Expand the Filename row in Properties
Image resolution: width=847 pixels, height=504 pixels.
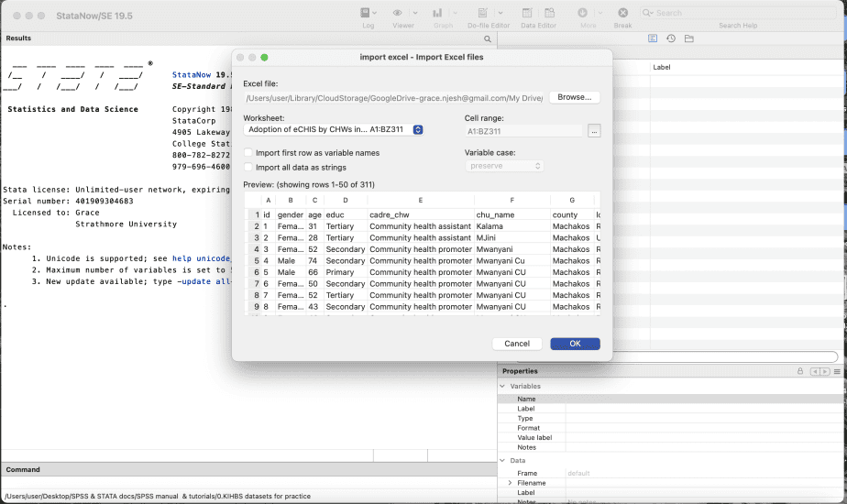coord(510,483)
